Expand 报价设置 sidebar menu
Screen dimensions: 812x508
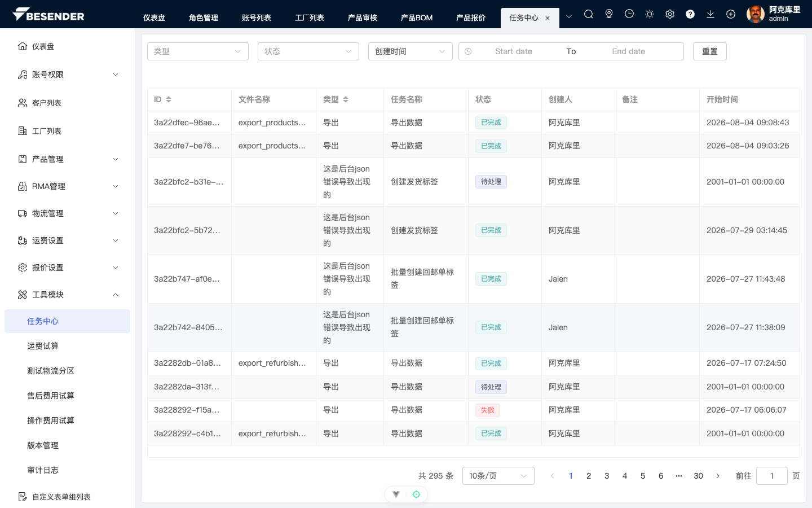pos(68,268)
